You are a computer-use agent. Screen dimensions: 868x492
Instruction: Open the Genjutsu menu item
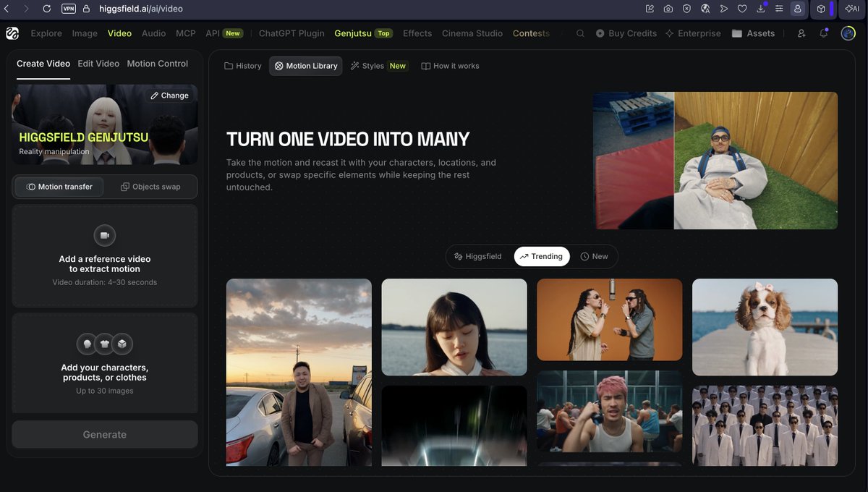pyautogui.click(x=363, y=33)
